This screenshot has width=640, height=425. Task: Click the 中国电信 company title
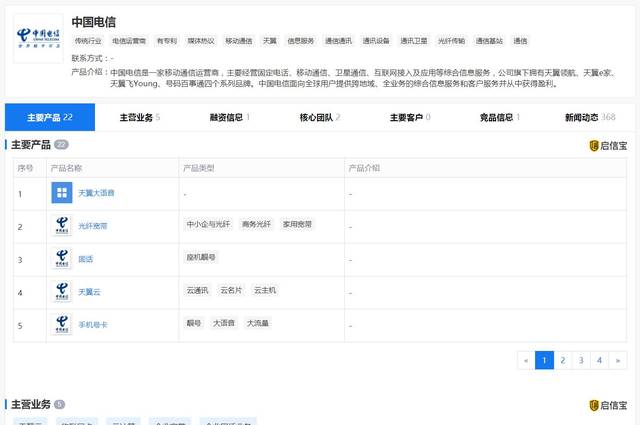coord(93,22)
